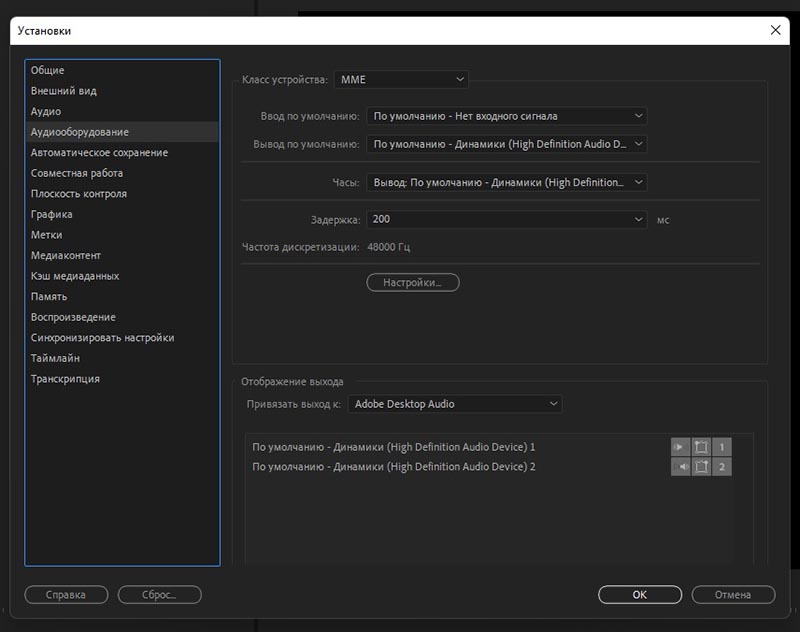Click the Отмена button
Viewport: 800px width, 632px height.
[733, 595]
